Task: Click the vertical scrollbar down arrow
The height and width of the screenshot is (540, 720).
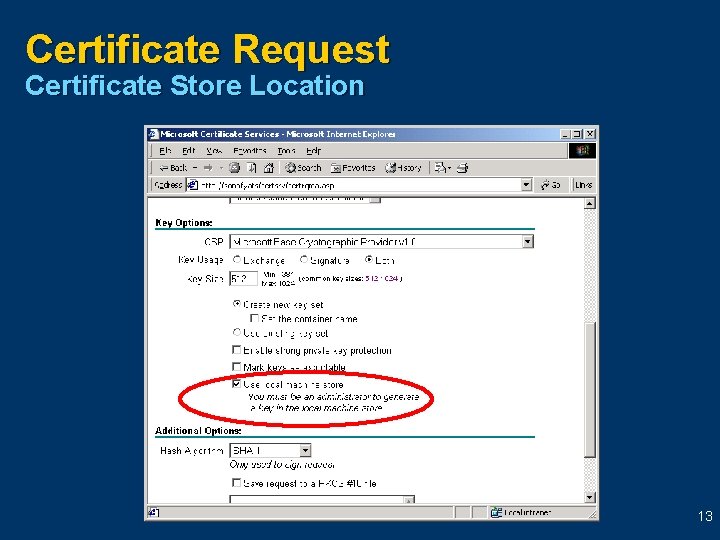Action: [590, 497]
